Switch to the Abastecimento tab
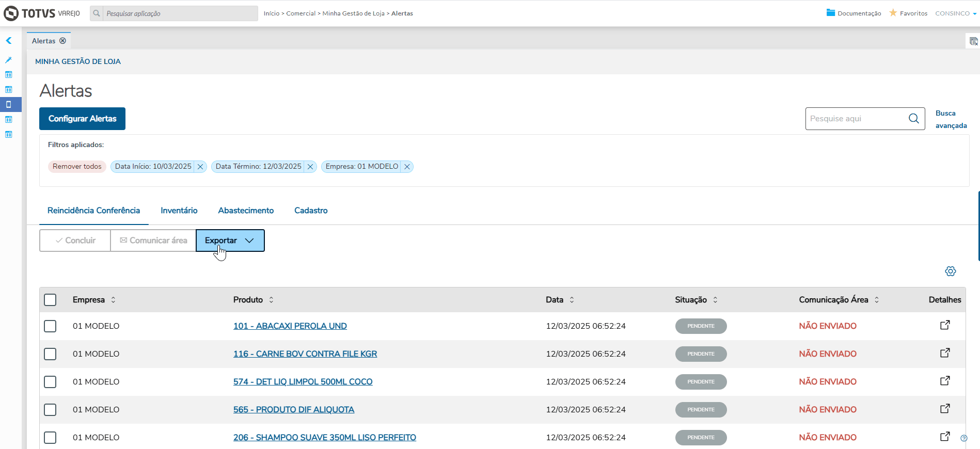Image resolution: width=980 pixels, height=449 pixels. 246,211
